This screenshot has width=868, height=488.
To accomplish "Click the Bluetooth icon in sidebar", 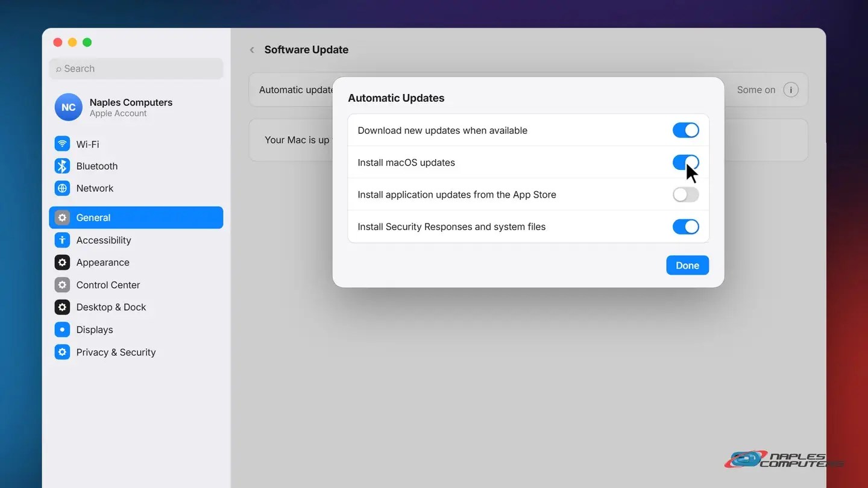I will 62,166.
